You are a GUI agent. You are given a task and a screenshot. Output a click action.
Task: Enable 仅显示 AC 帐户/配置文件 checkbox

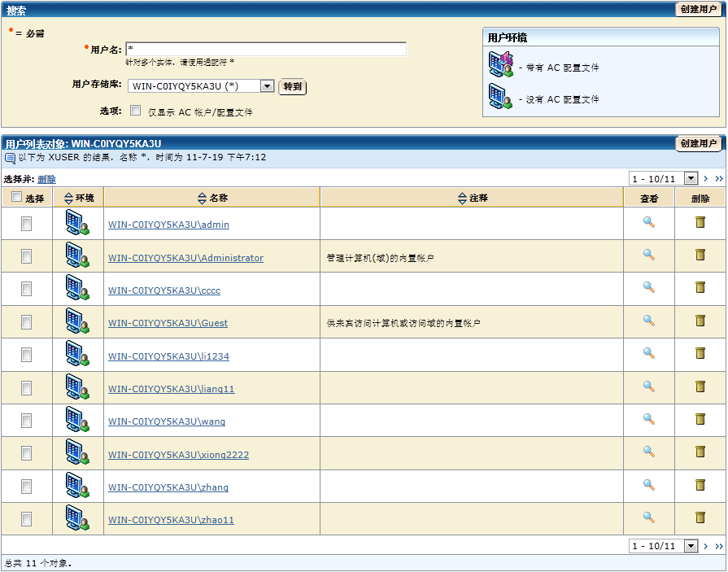click(136, 111)
